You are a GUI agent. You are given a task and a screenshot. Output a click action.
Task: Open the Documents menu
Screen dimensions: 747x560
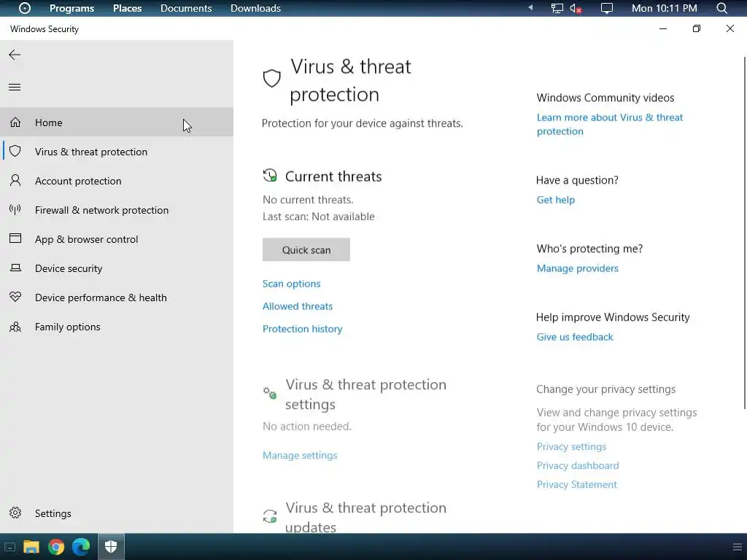coord(186,8)
